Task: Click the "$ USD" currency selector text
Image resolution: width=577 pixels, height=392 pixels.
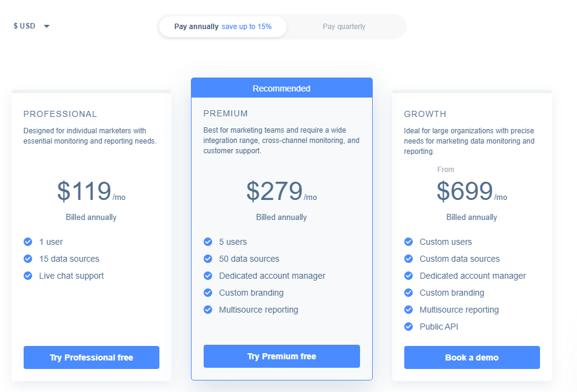Action: [x=24, y=25]
